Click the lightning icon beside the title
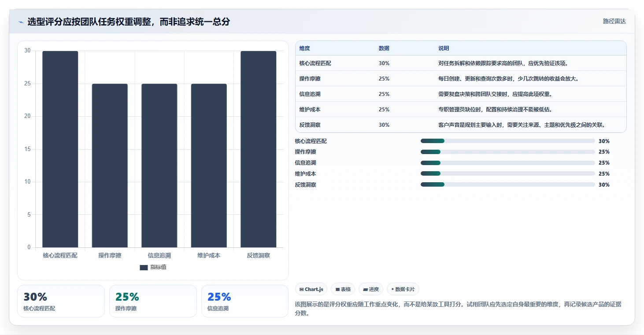The image size is (644, 335). [21, 22]
